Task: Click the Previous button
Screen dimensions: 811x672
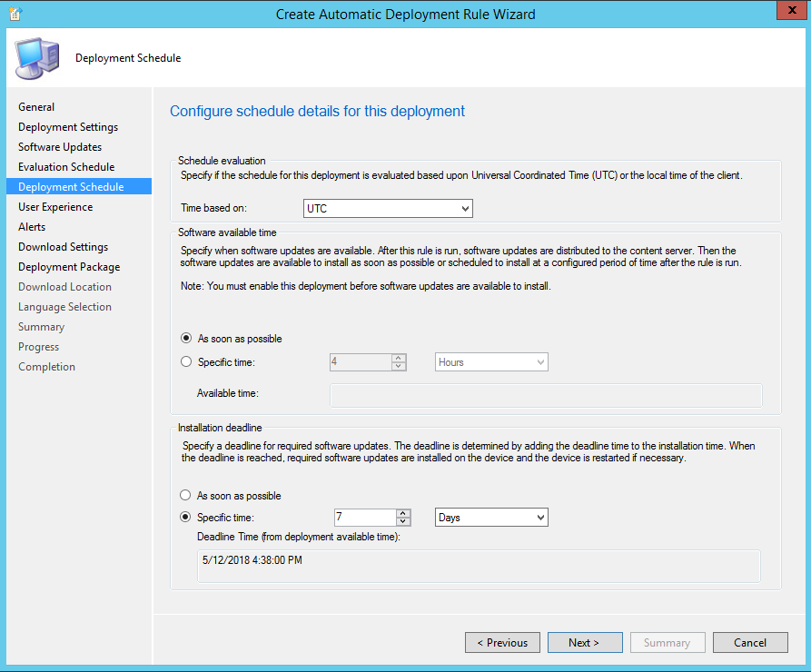Action: (502, 643)
